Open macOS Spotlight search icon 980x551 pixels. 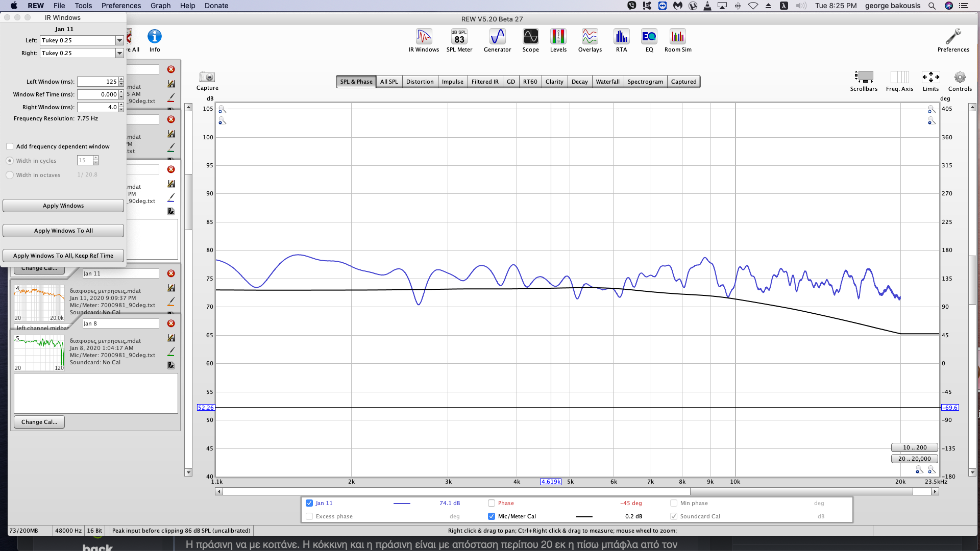932,6
